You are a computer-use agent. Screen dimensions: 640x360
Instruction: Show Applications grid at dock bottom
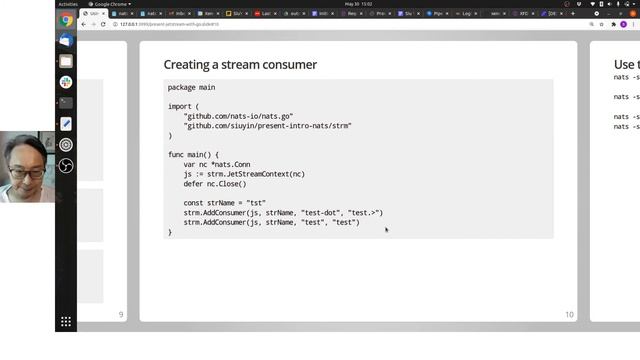pyautogui.click(x=66, y=322)
